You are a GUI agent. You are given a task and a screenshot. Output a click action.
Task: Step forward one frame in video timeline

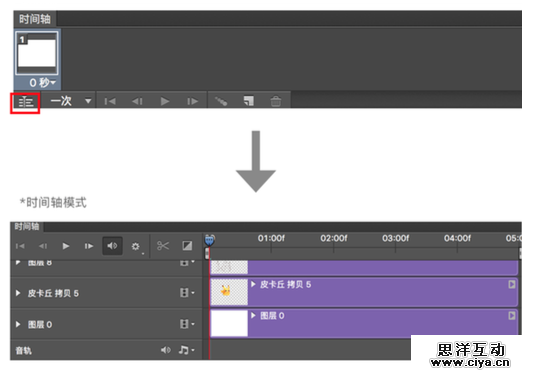click(89, 246)
